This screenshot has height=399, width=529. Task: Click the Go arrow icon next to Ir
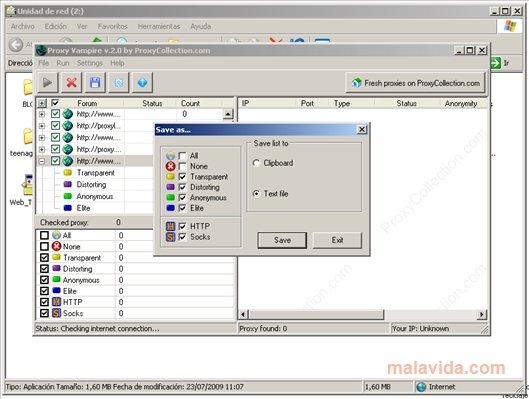[x=496, y=63]
